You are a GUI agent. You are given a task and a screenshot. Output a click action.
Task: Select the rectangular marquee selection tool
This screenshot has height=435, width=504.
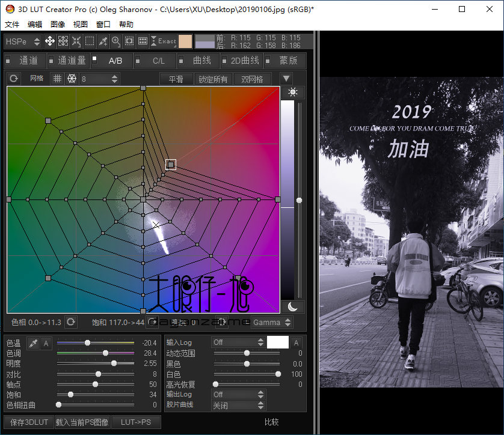90,41
